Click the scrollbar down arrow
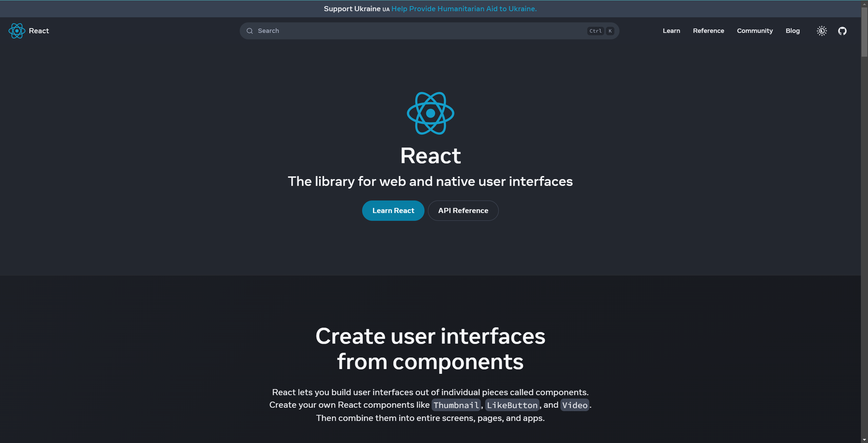Screen dimensions: 868x443 point(864,440)
